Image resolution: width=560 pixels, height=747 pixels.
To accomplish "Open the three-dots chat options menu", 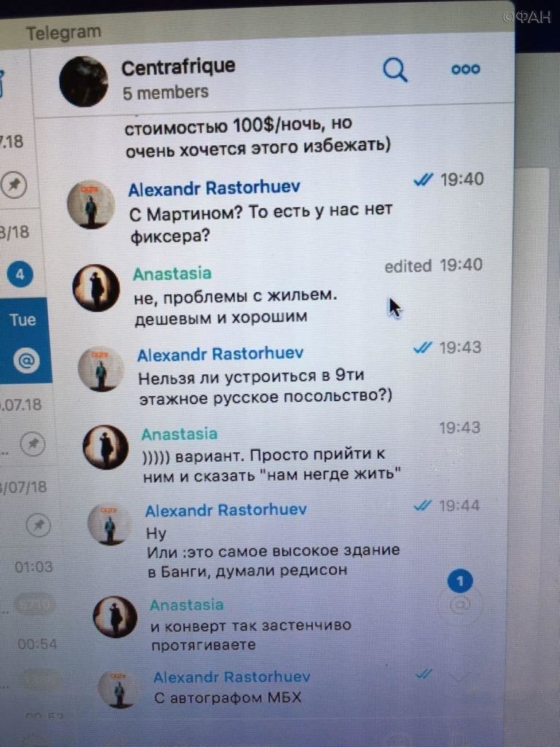I will 465,69.
